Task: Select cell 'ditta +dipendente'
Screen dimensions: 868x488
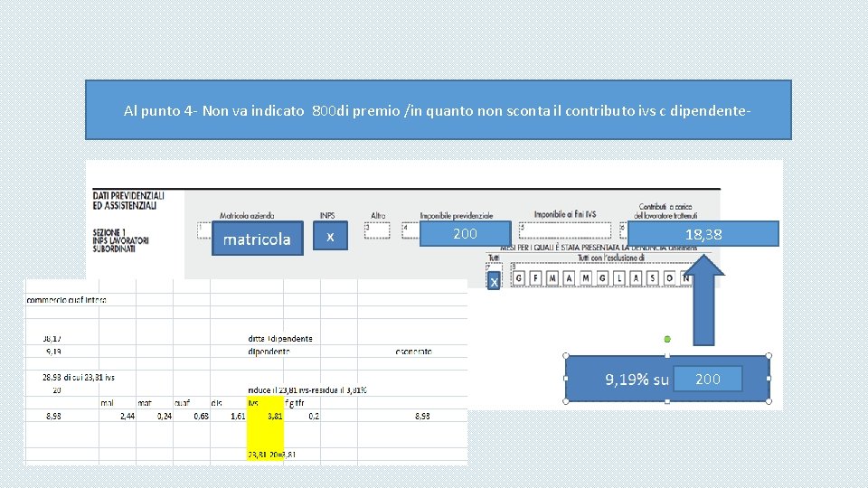Action: pos(280,339)
